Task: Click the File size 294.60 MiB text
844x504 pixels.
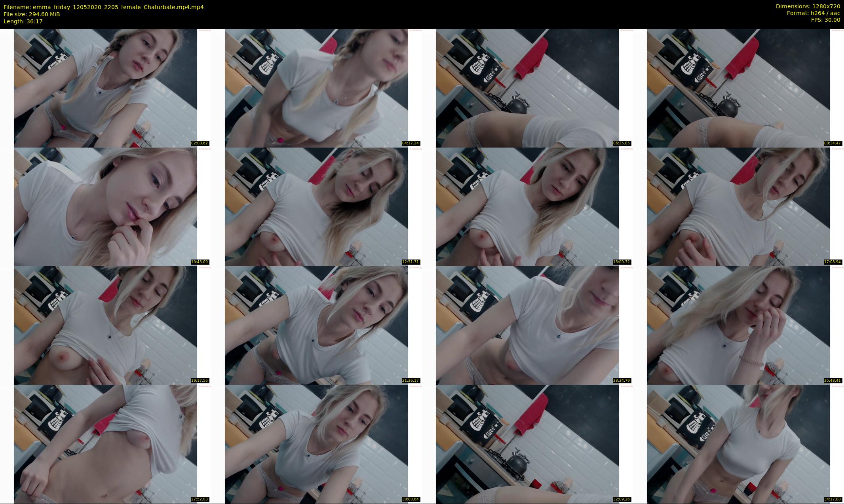Action: pyautogui.click(x=32, y=14)
